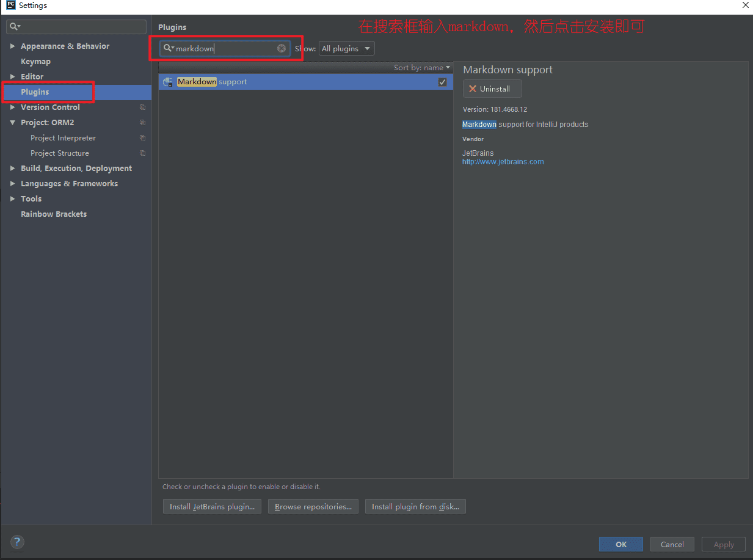The width and height of the screenshot is (753, 560).
Task: Open Project Interpreter settings
Action: (x=63, y=138)
